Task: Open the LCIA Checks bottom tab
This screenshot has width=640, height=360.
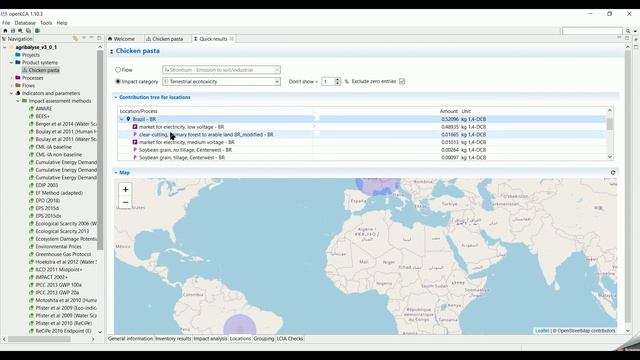Action: pyautogui.click(x=290, y=339)
